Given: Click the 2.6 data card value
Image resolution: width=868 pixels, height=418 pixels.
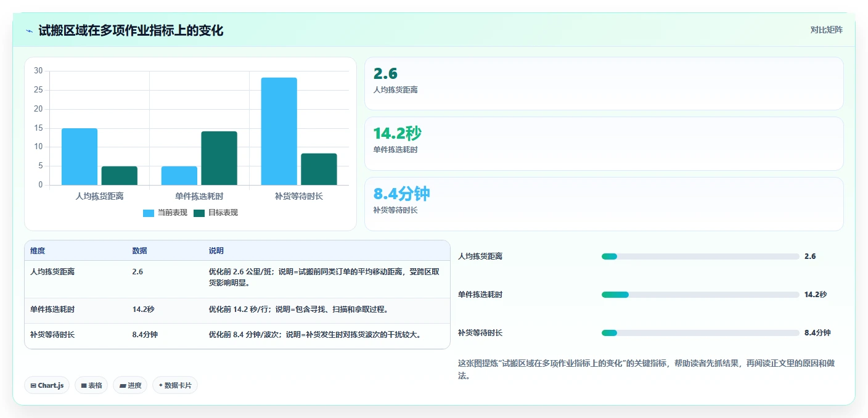Looking at the screenshot, I should (x=386, y=73).
